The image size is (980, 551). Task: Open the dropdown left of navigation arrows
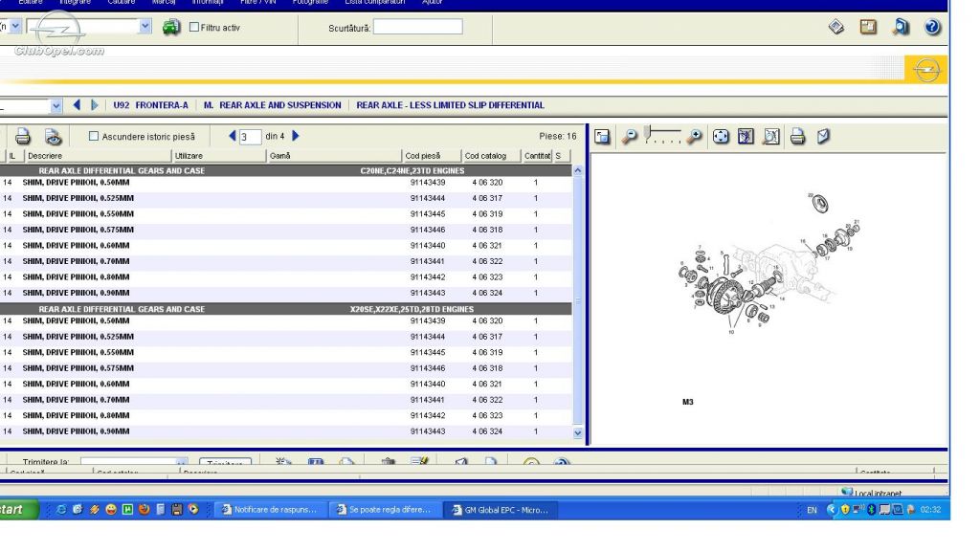56,105
